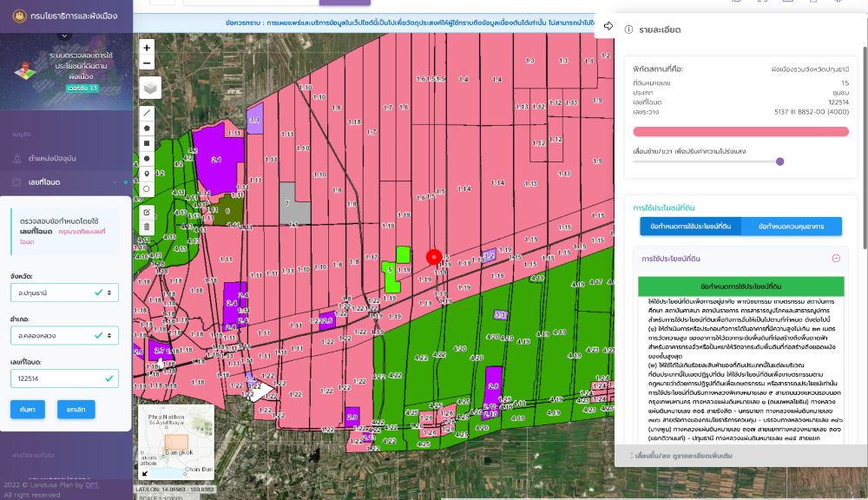Click the bright green zone labeled 5
This screenshot has height=500, width=868.
[x=391, y=276]
